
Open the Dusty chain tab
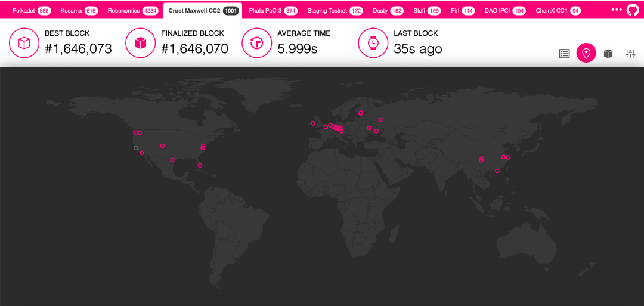click(x=388, y=11)
